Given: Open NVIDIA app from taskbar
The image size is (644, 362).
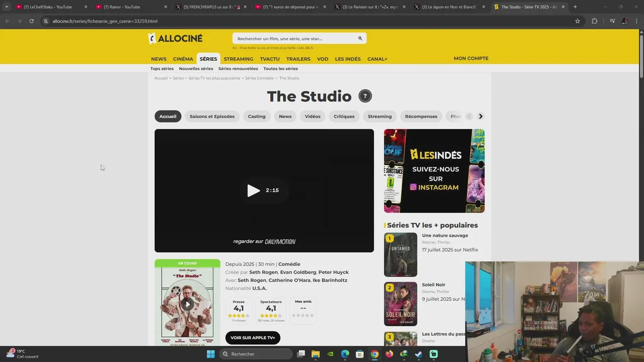Looking at the screenshot, I should [x=330, y=354].
